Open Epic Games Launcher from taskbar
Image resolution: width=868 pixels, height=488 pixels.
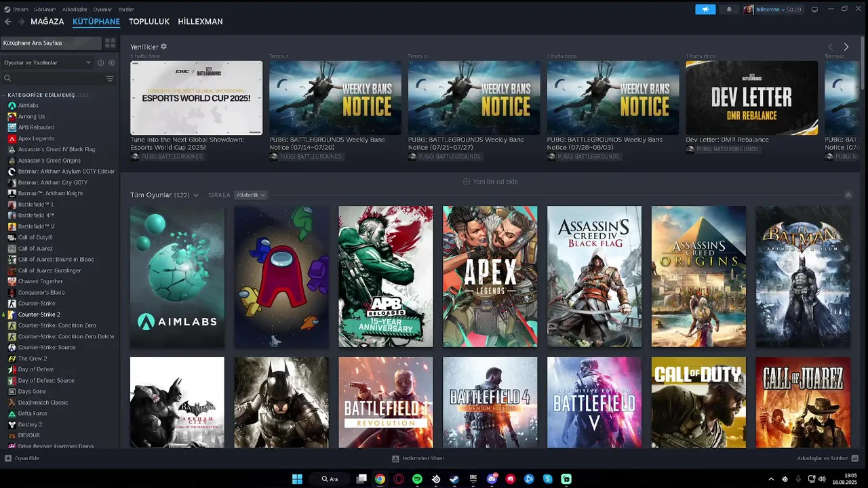tap(473, 479)
